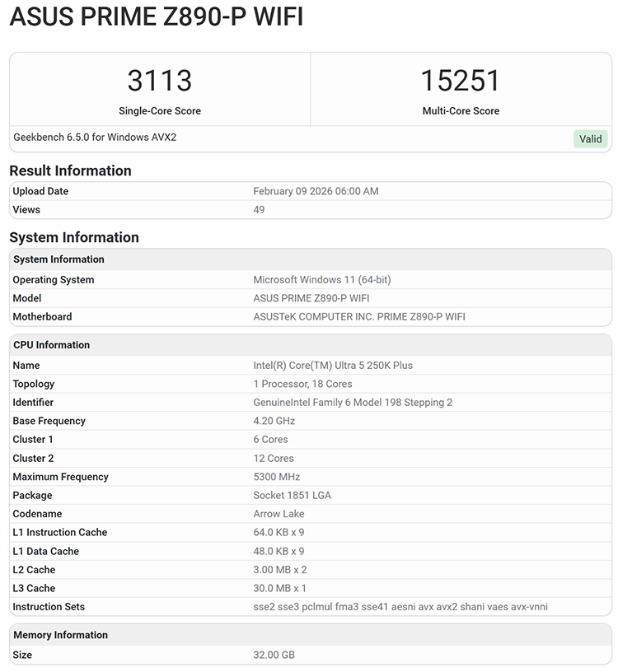Select the multi-core score 15251
The width and height of the screenshot is (618, 672).
tap(461, 80)
